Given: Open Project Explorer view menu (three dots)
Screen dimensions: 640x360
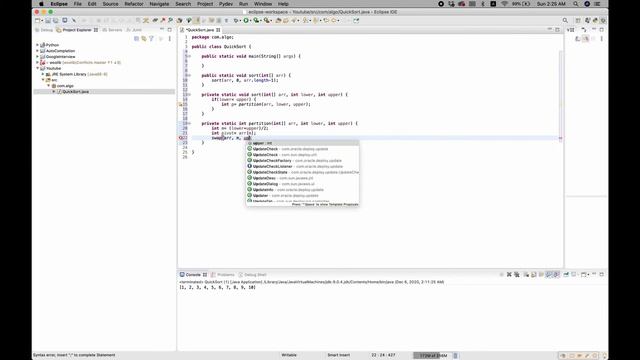Looking at the screenshot, I should tap(170, 38).
